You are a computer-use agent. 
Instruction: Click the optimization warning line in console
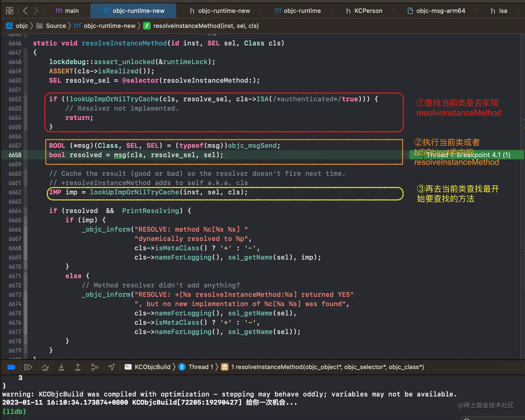click(x=229, y=394)
